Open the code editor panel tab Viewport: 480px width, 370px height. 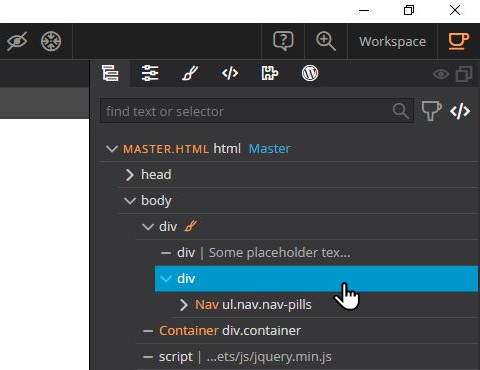pyautogui.click(x=230, y=73)
